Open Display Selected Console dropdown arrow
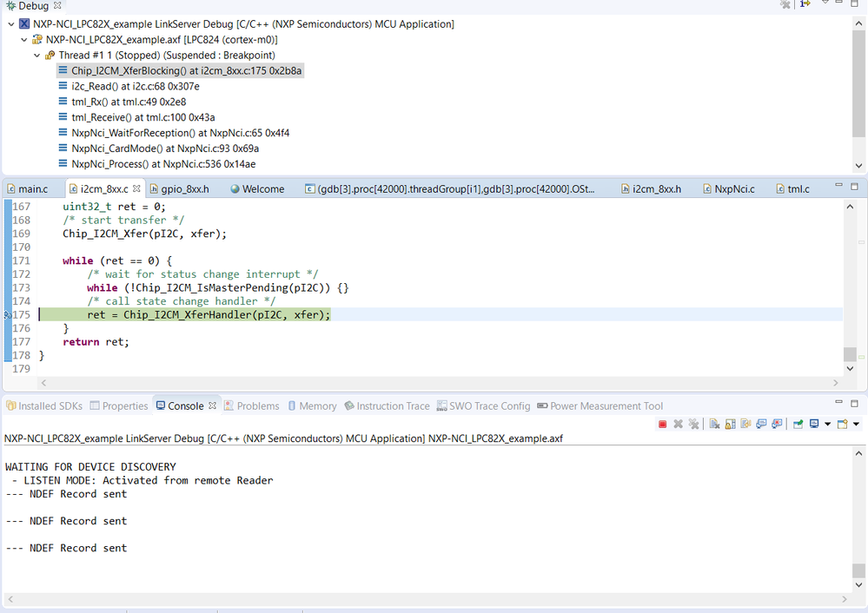Screen dimensions: 868x613 [827, 425]
